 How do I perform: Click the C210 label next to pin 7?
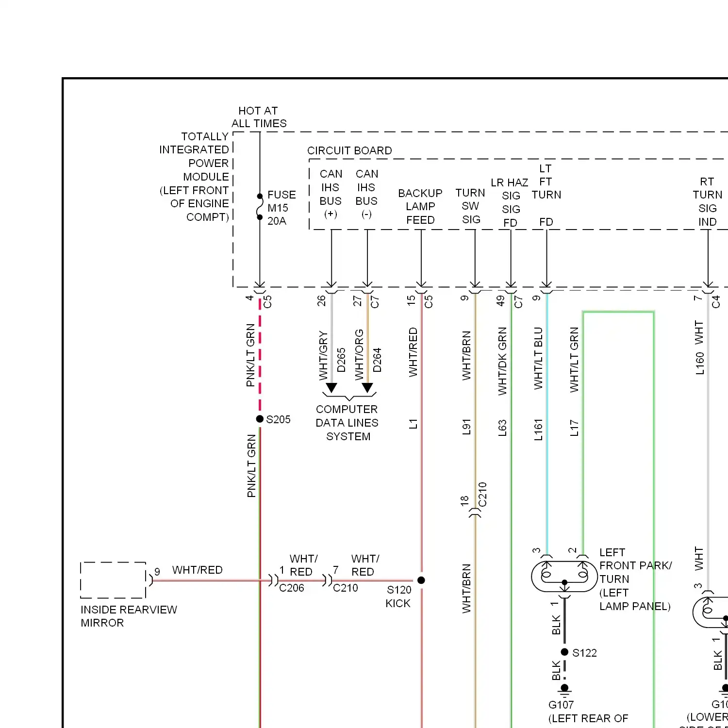[346, 588]
